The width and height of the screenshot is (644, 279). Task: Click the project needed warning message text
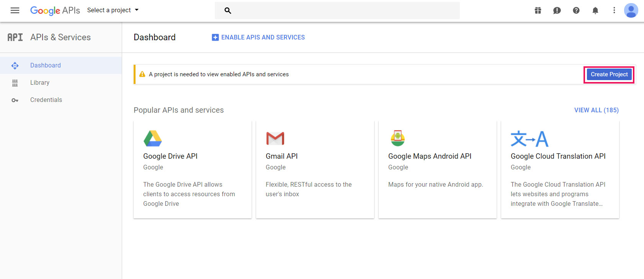pos(219,74)
